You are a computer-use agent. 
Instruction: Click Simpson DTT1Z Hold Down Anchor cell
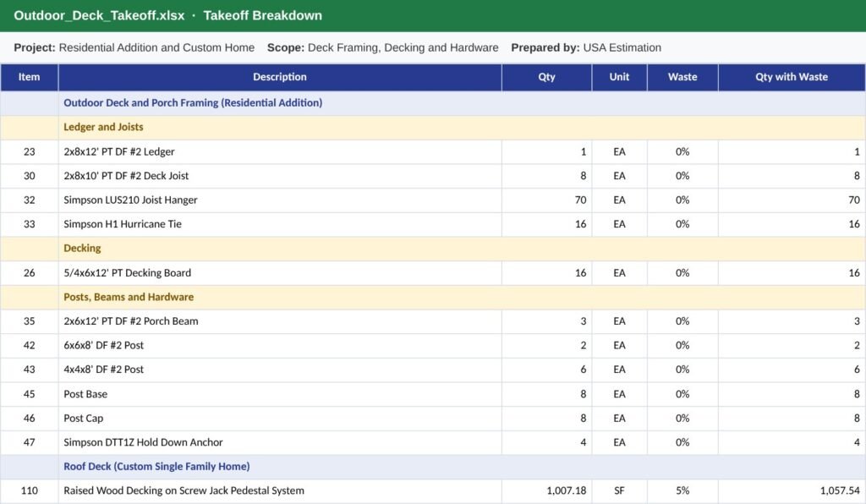(x=280, y=443)
